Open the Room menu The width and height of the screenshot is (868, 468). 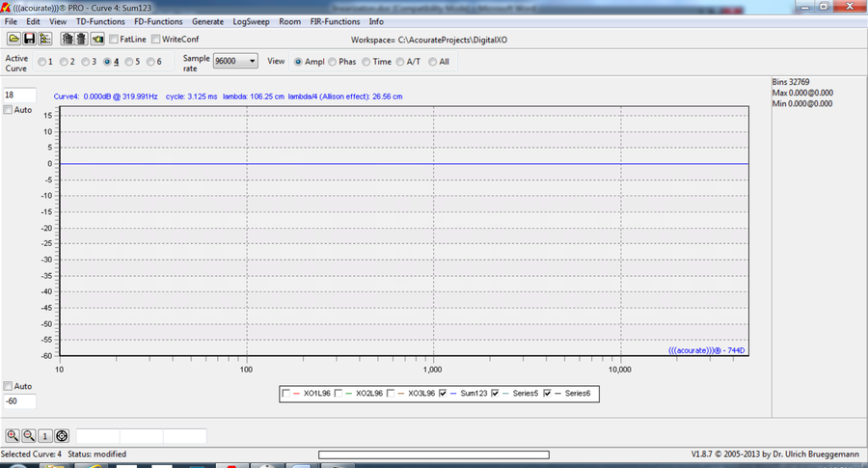[290, 21]
